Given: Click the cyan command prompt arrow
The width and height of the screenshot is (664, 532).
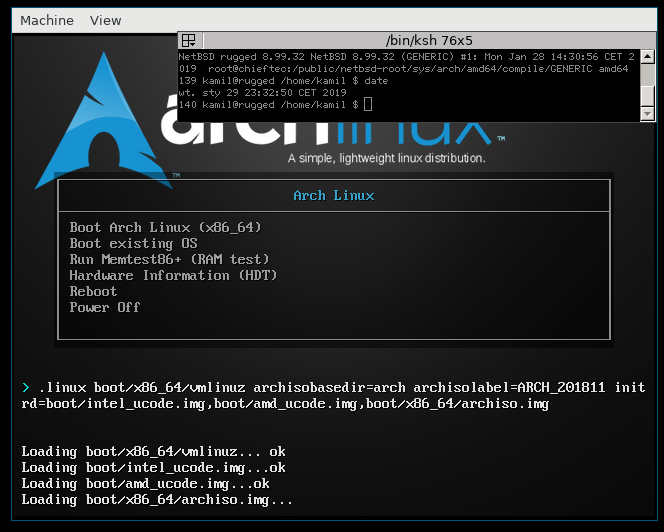Looking at the screenshot, I should 26,387.
